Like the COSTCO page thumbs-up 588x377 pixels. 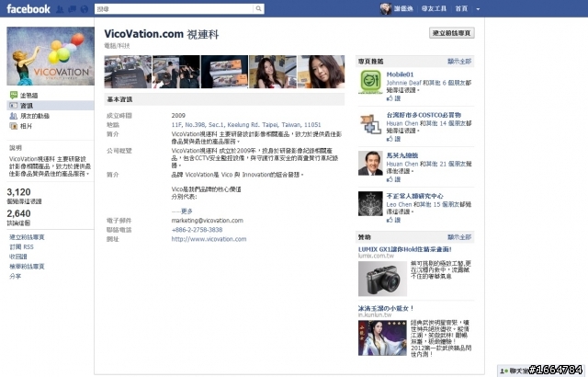tap(394, 139)
